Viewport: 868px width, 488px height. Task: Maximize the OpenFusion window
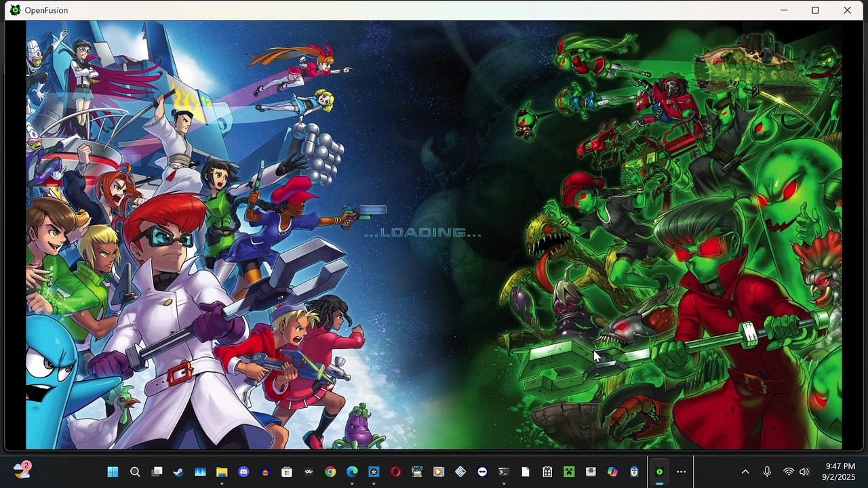pyautogui.click(x=816, y=10)
